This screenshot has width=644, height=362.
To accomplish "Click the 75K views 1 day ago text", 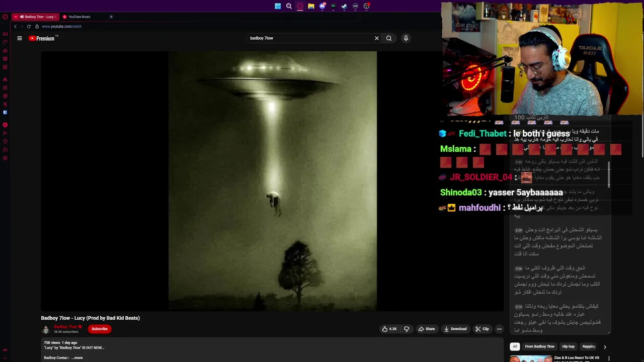I will (x=60, y=342).
